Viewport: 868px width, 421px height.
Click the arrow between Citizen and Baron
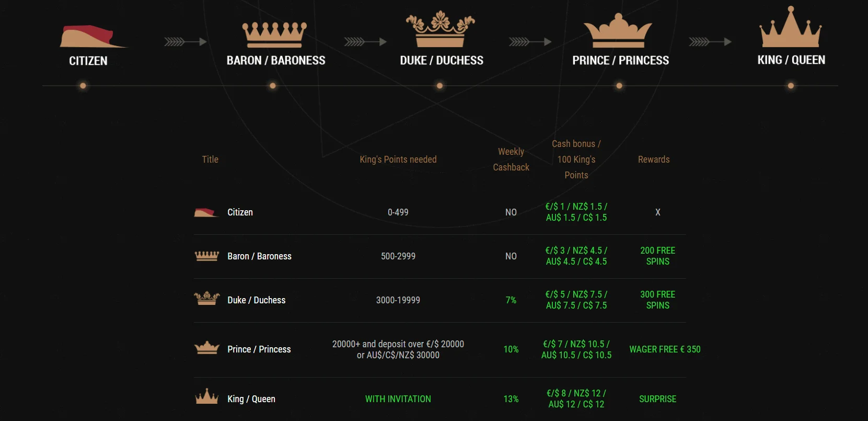(x=186, y=42)
